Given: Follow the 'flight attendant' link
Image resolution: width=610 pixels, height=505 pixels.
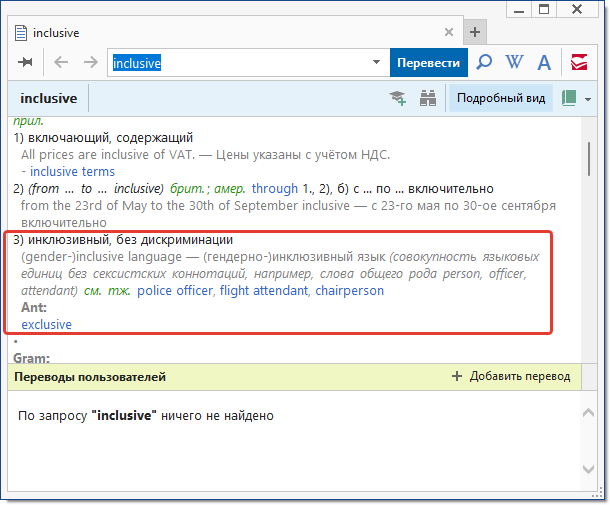Looking at the screenshot, I should tap(264, 291).
